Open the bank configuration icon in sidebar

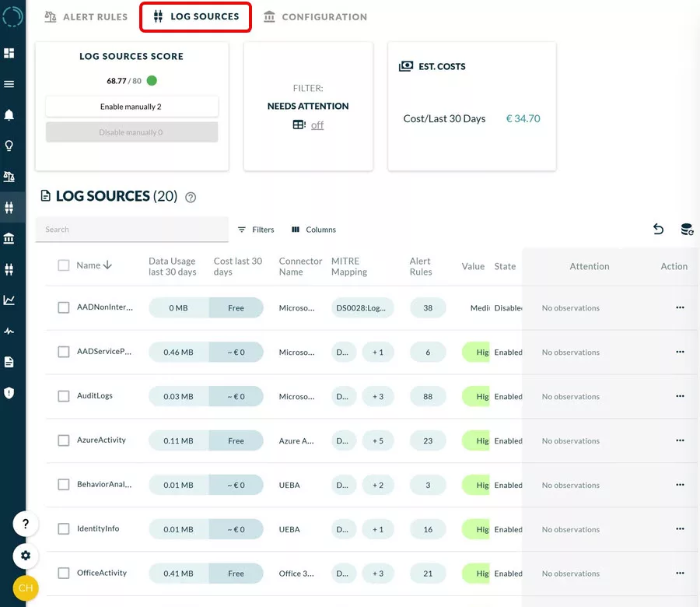click(9, 238)
